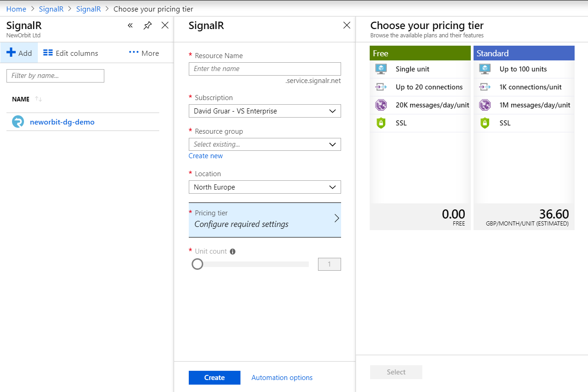Select the Standard pricing tier header
588x392 pixels.
[524, 53]
